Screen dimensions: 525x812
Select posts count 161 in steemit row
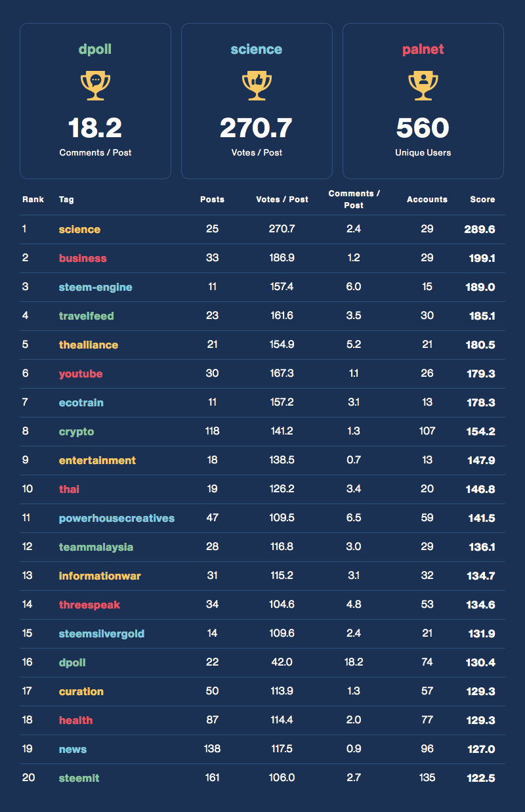(212, 778)
